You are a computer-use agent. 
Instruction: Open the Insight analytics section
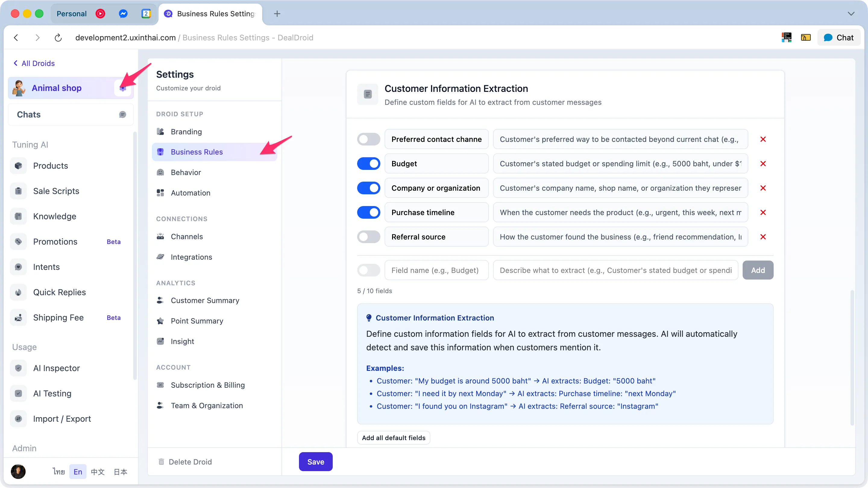[182, 341]
